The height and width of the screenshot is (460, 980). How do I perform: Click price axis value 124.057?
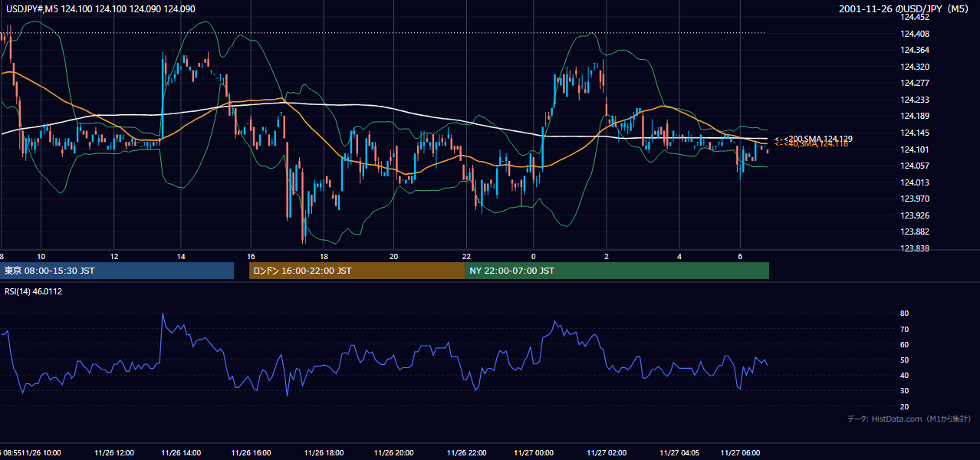coord(915,166)
